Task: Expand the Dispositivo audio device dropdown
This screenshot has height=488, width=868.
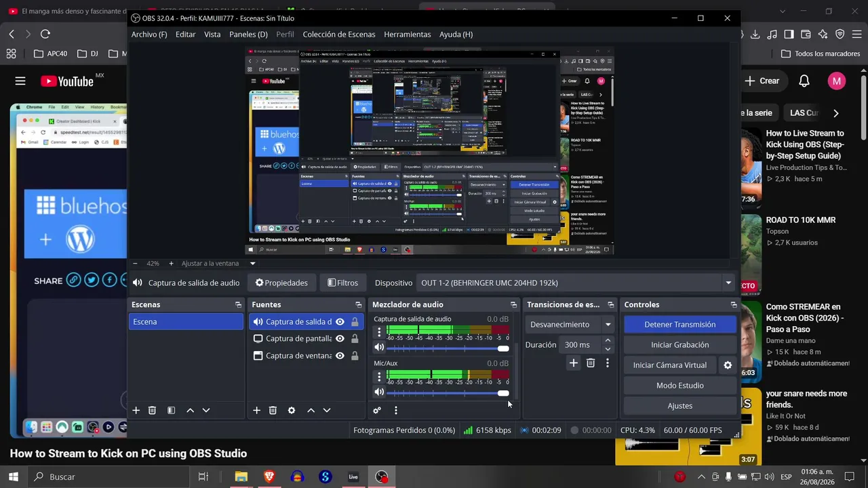Action: pyautogui.click(x=728, y=283)
